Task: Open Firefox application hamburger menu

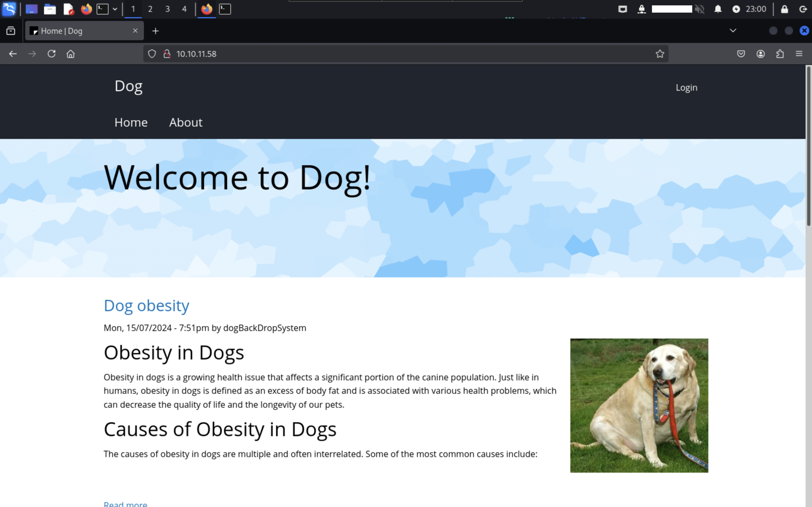Action: [x=799, y=54]
